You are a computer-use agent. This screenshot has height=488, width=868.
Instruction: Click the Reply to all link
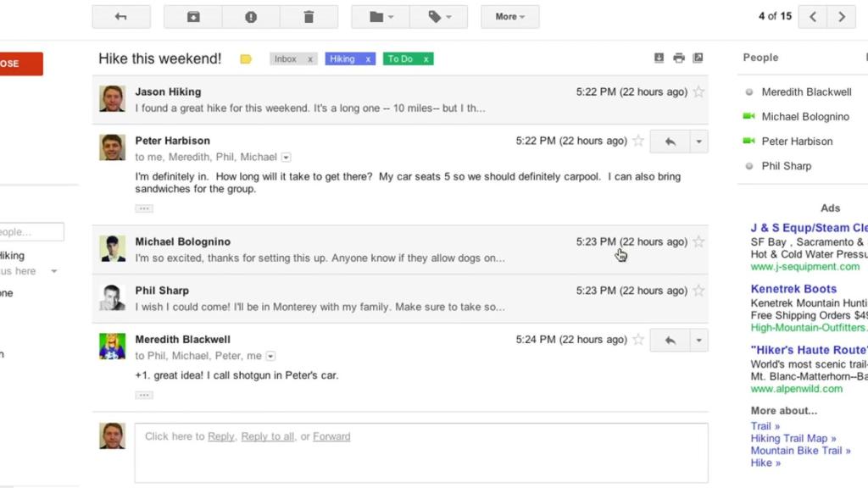click(267, 436)
